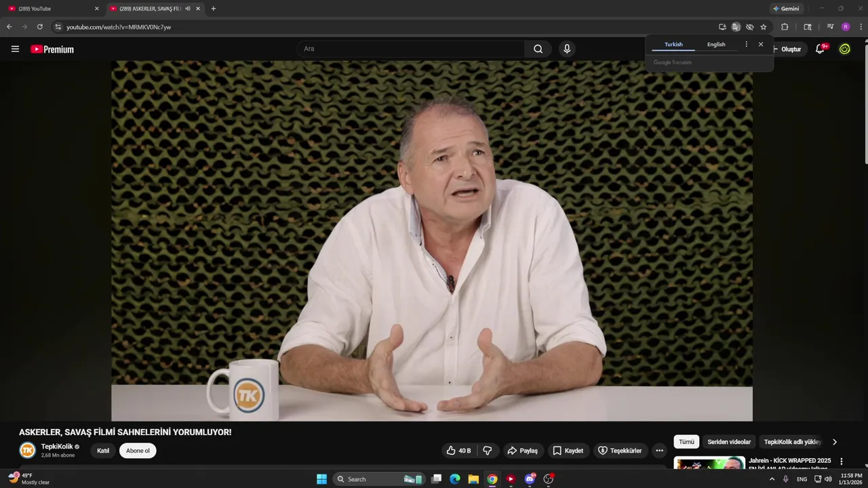This screenshot has height=488, width=868.
Task: Open YouTube notifications bell
Action: [820, 49]
